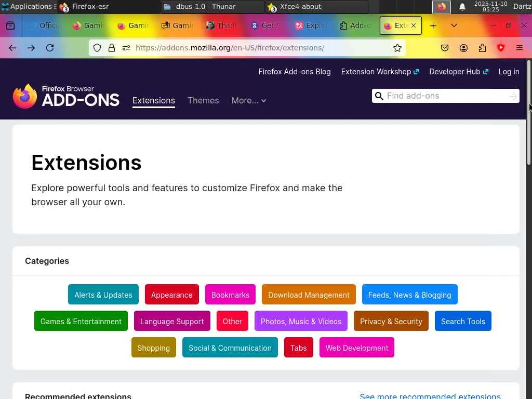This screenshot has width=532, height=399.
Task: Expand the More… dropdown menu
Action: (x=249, y=100)
